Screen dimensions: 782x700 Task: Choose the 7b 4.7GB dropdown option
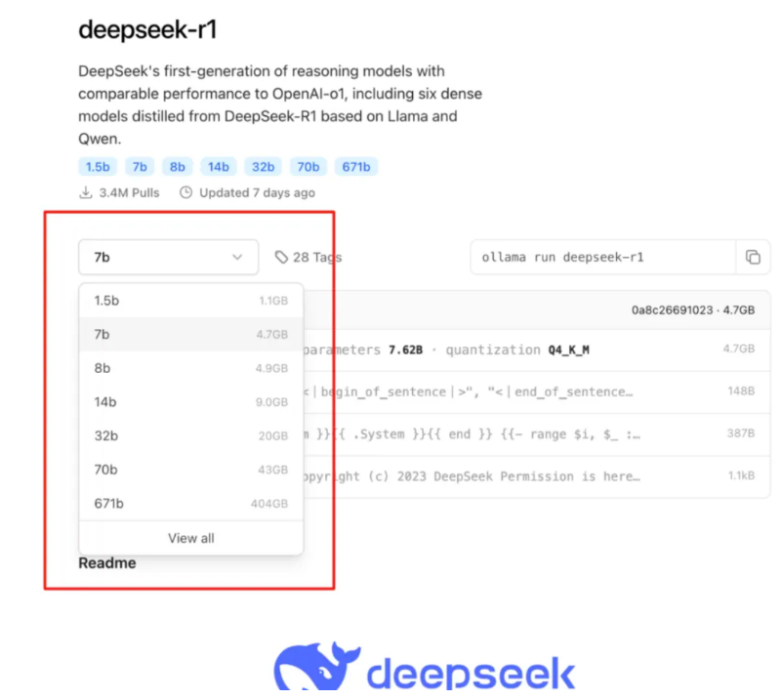(x=191, y=335)
